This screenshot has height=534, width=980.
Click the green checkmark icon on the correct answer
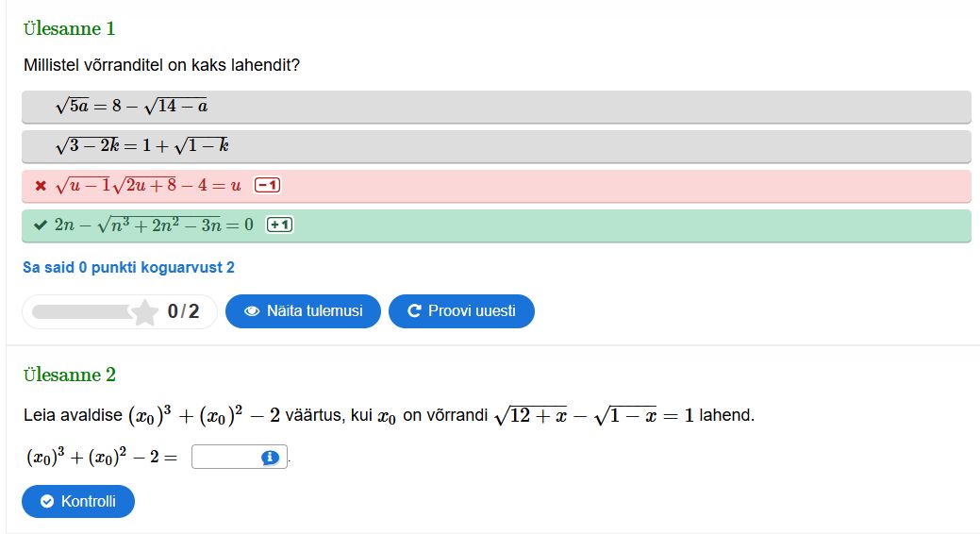point(40,225)
